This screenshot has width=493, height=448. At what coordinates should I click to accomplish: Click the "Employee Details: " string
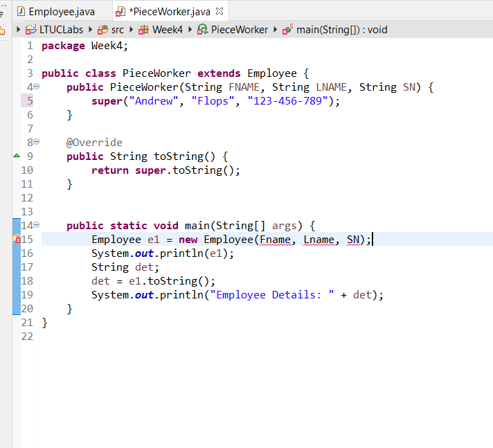[272, 295]
